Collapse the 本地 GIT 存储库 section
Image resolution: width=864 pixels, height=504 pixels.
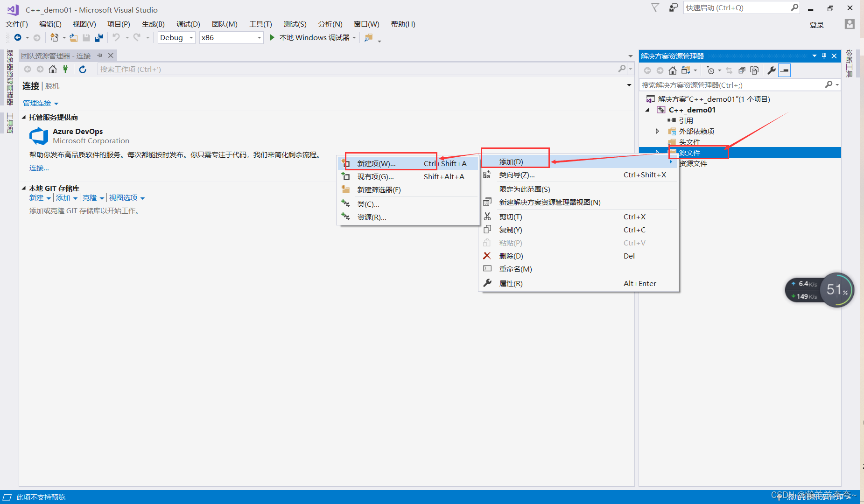pos(24,188)
